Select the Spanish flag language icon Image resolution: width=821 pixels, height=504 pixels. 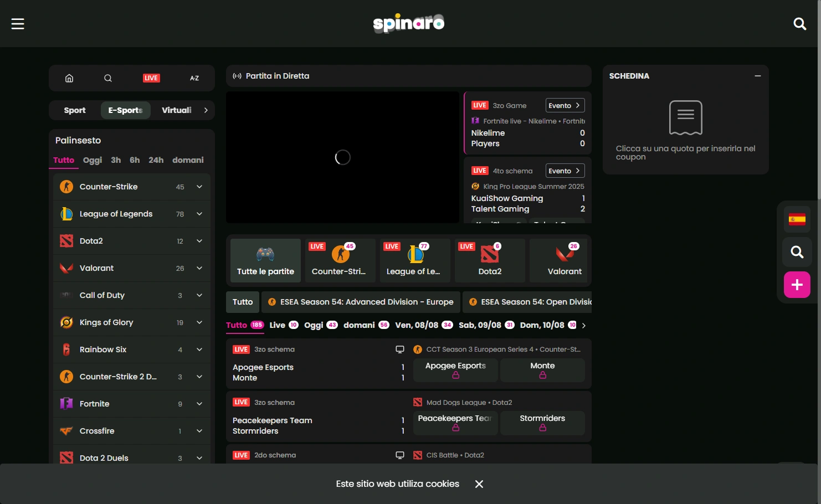pyautogui.click(x=797, y=220)
